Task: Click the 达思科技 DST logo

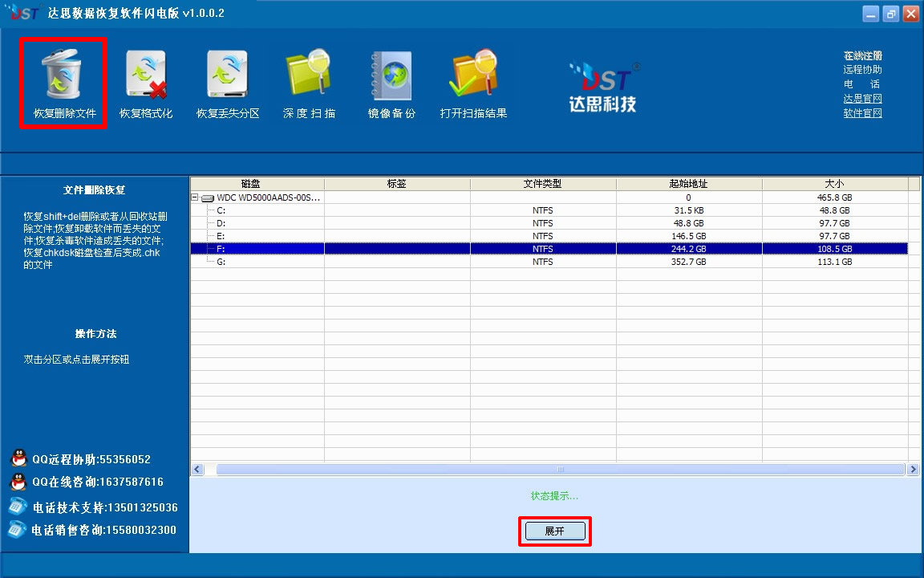Action: pyautogui.click(x=603, y=88)
